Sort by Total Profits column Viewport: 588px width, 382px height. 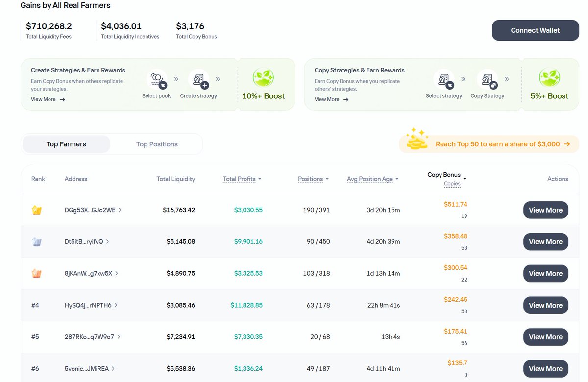(242, 179)
